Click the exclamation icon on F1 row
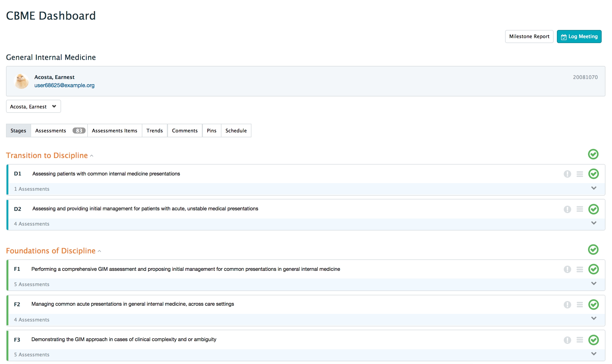612x364 pixels. click(x=567, y=269)
